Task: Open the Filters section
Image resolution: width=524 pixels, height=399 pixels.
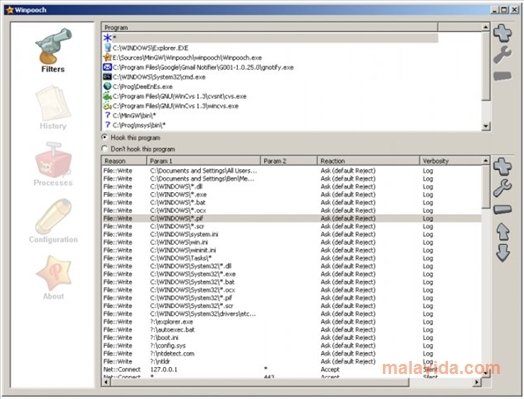Action: coord(53,50)
